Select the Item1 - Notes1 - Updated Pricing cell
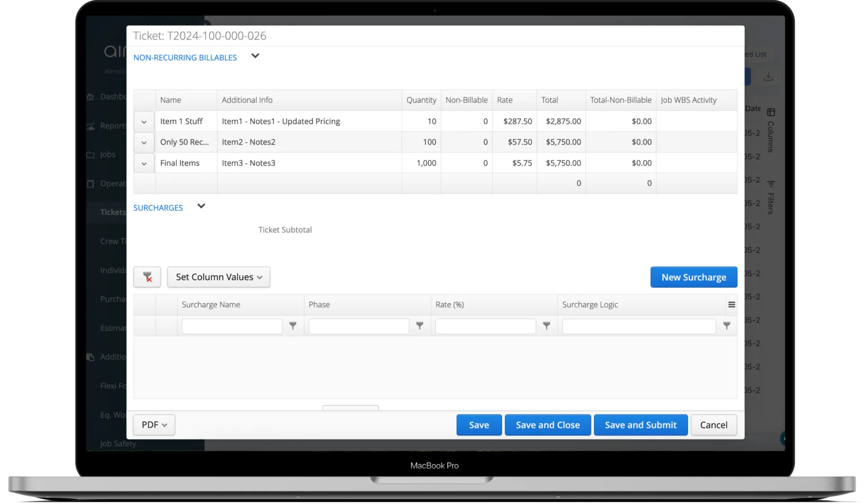The image size is (864, 504). click(x=310, y=121)
